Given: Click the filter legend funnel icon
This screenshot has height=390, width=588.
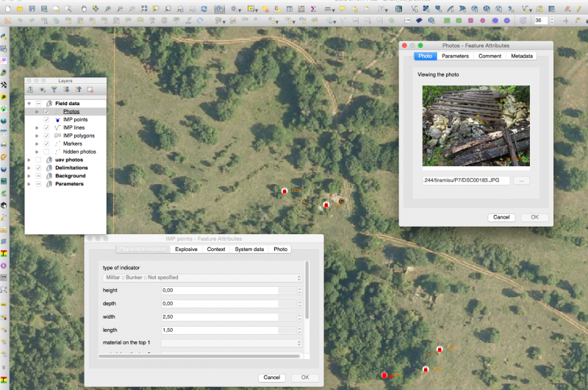Looking at the screenshot, I should [x=54, y=90].
